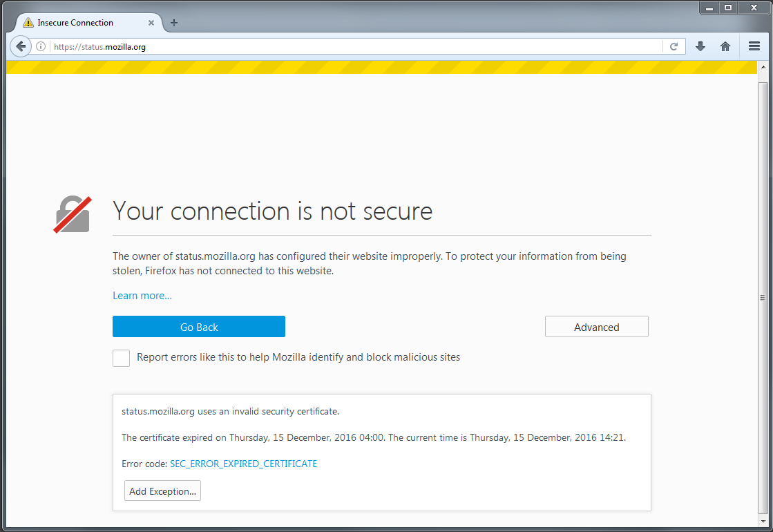
Task: Click the Add Exception button
Action: (163, 491)
